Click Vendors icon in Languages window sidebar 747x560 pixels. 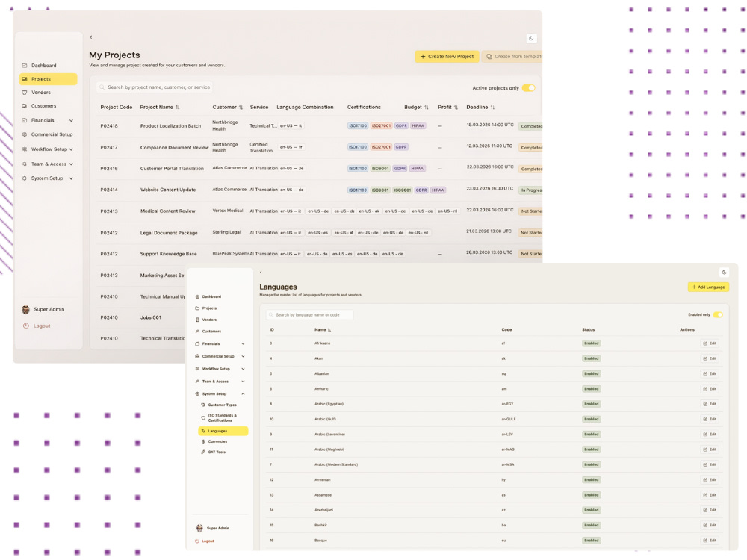(197, 320)
